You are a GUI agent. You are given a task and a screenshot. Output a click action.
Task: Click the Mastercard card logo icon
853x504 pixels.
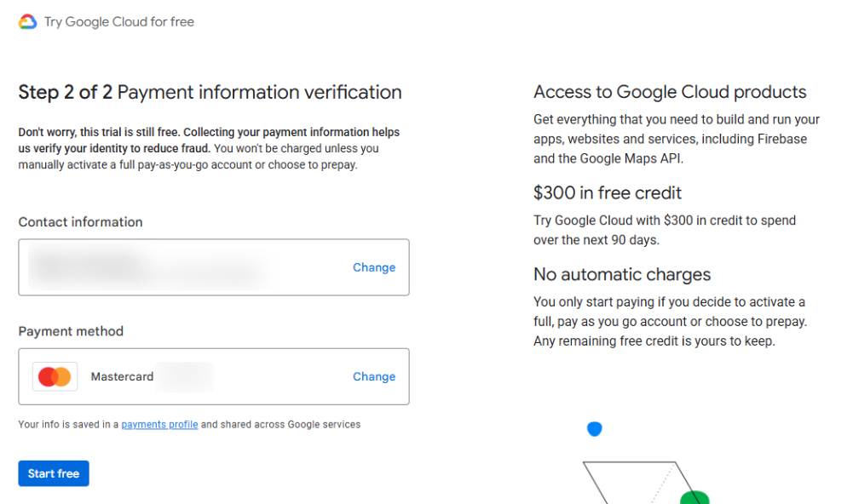coord(55,376)
